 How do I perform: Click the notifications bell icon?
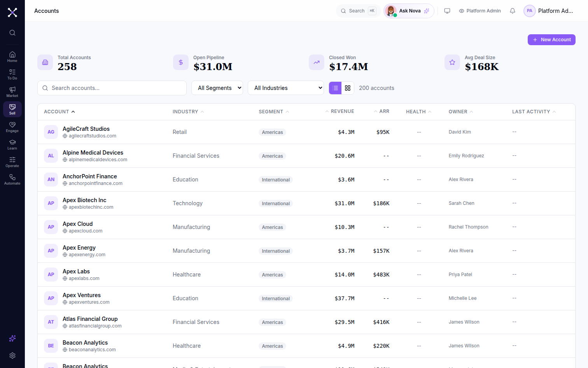(x=513, y=11)
